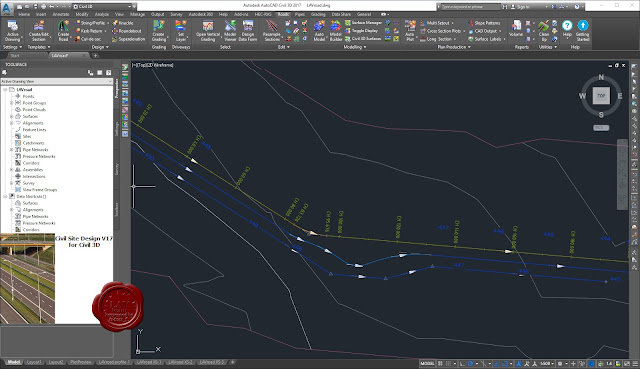640x369 pixels.
Task: Expand the Surfaces tree node
Action: point(12,116)
